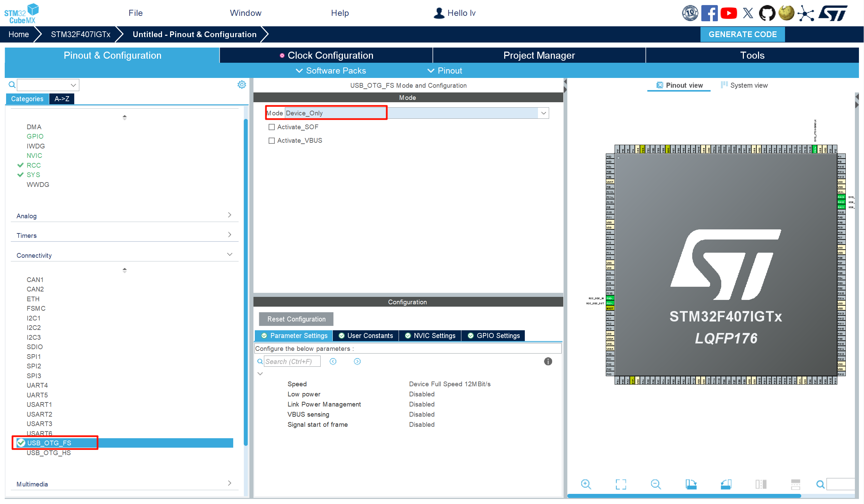Go to previous parameter search result
This screenshot has height=504, width=864.
[x=333, y=361]
